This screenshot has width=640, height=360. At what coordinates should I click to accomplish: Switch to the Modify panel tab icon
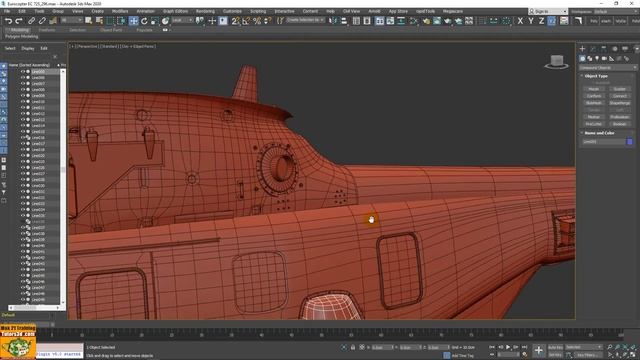[x=593, y=49]
